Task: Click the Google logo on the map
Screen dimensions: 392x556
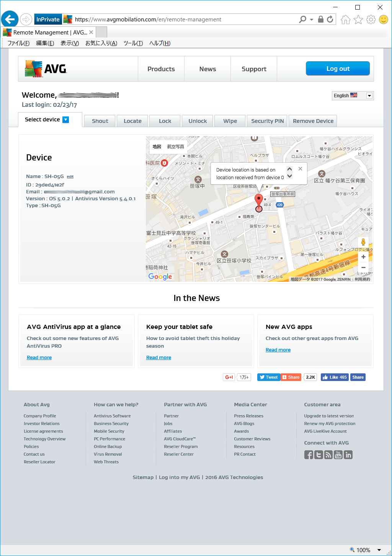Action: point(160,276)
